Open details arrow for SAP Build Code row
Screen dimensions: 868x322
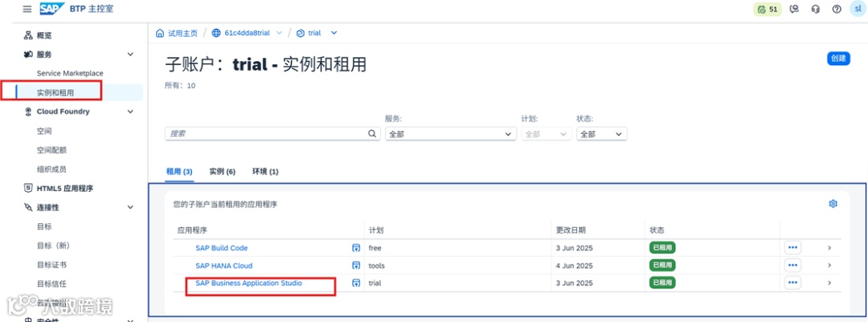click(829, 248)
